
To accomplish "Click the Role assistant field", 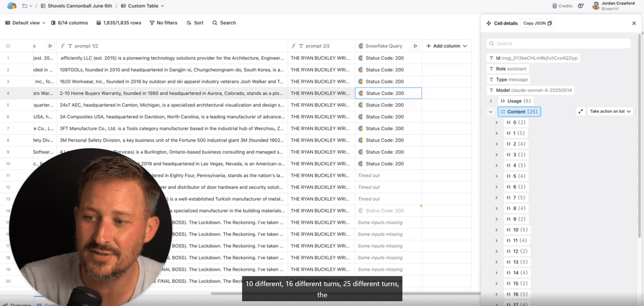I will (x=508, y=69).
